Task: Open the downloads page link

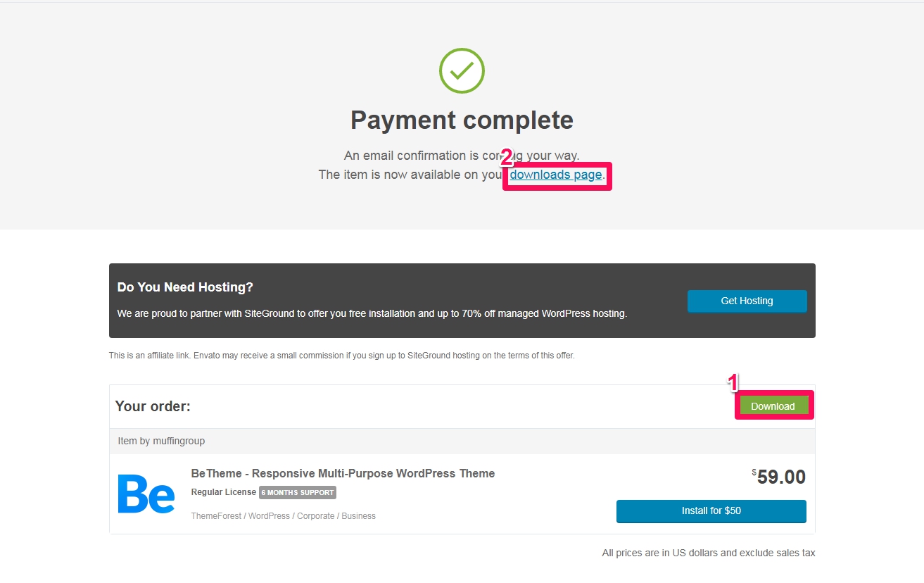Action: point(556,175)
